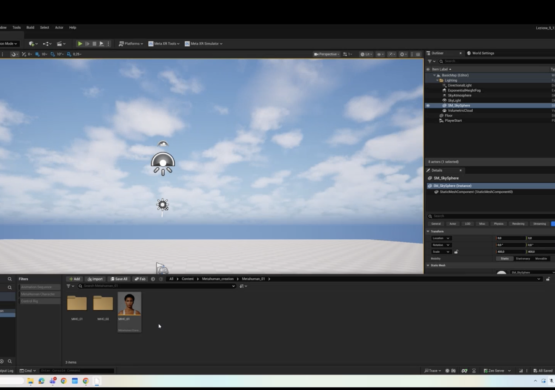Select SkyLight in the Outliner
Screen dimensions: 555x390
coord(454,101)
